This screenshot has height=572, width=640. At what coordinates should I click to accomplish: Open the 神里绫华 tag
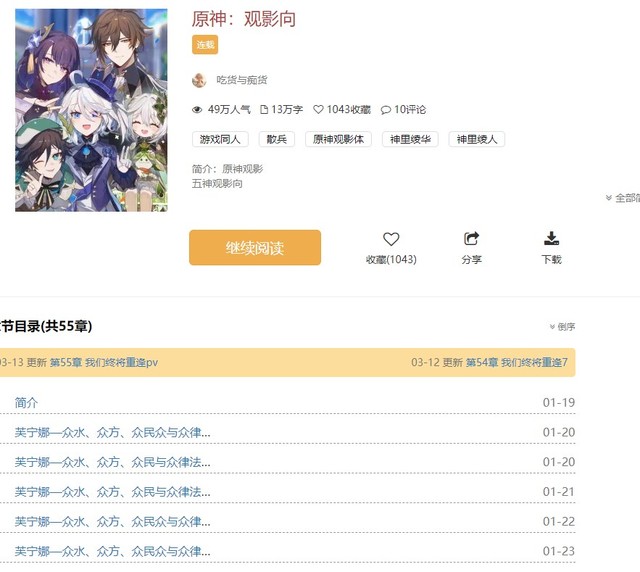coord(410,139)
